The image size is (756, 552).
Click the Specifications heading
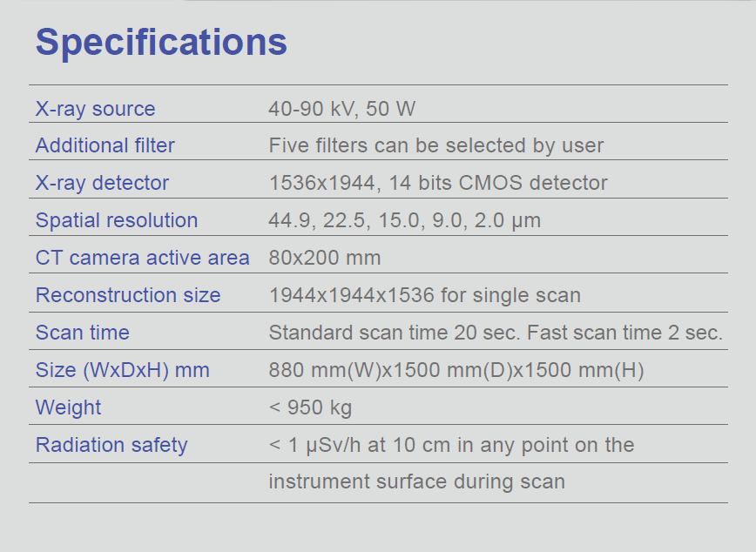coord(161,42)
